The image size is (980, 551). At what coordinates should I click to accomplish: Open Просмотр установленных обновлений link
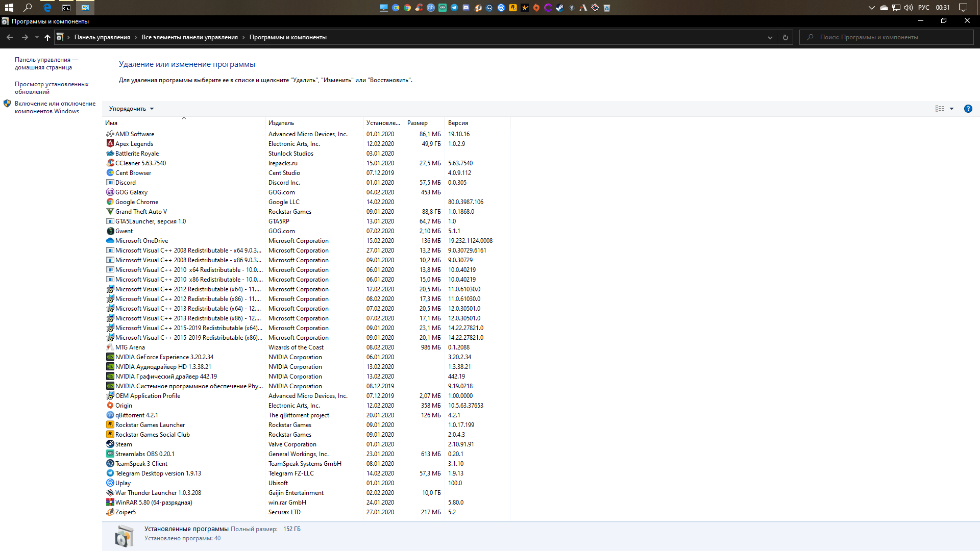point(52,88)
